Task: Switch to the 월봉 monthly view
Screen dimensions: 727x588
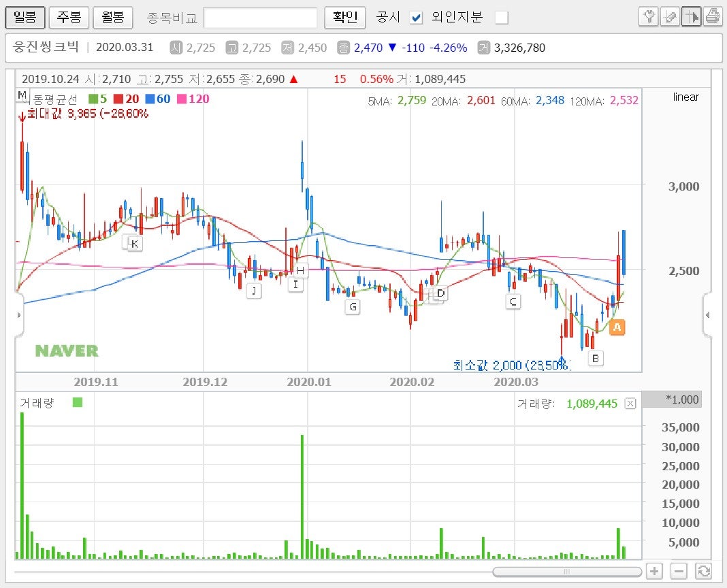Action: (112, 17)
